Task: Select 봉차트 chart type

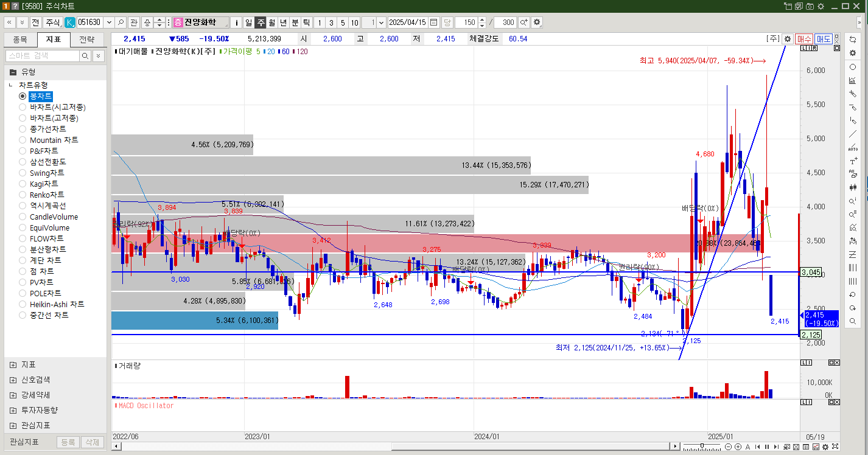Action: click(x=40, y=96)
